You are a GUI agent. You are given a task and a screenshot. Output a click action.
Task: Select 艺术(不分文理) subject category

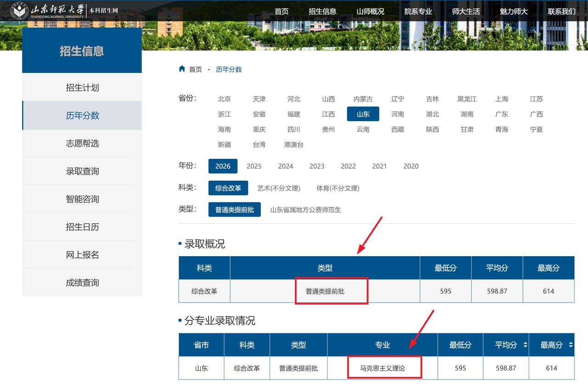click(x=279, y=188)
